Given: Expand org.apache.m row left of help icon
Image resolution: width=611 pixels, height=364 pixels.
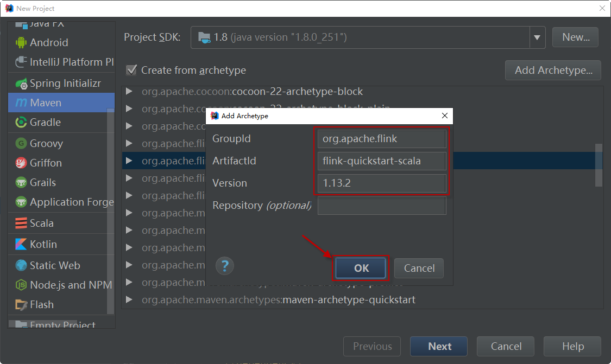Looking at the screenshot, I should [x=129, y=265].
